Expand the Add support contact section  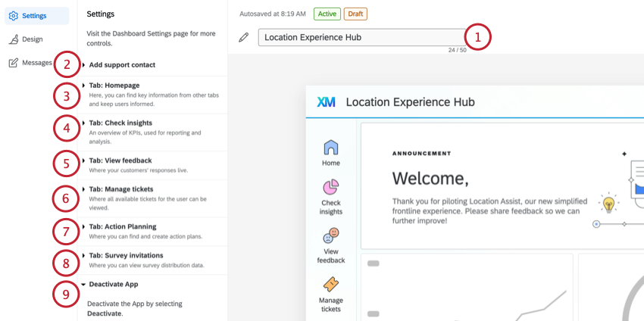[152, 65]
